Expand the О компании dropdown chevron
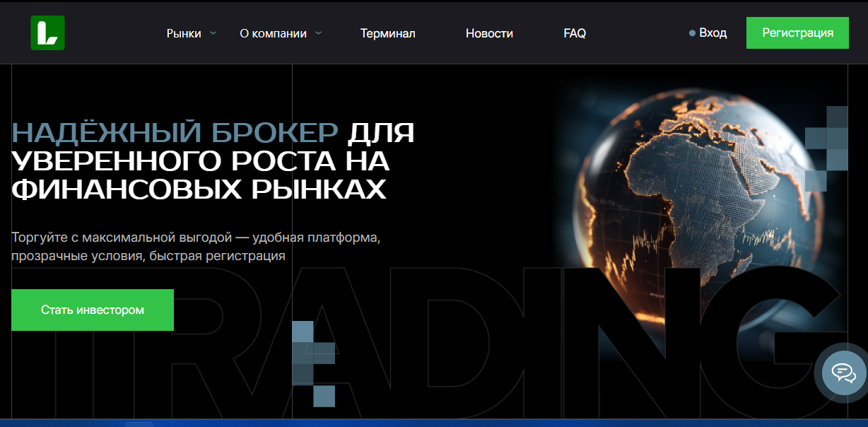 (318, 33)
